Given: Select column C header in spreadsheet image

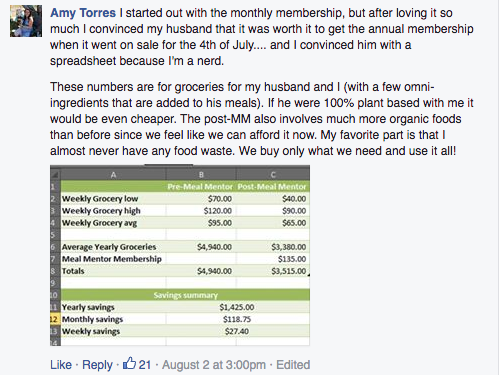Looking at the screenshot, I should coord(273,175).
